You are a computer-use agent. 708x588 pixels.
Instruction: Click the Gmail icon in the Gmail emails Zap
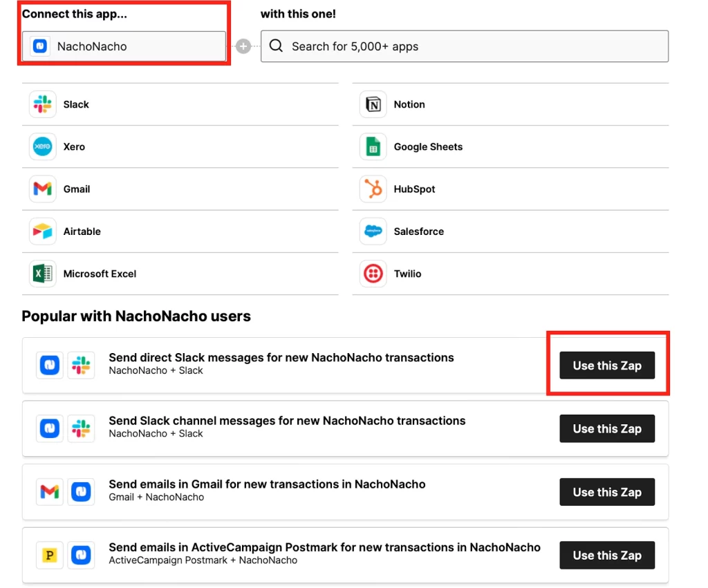tap(50, 491)
